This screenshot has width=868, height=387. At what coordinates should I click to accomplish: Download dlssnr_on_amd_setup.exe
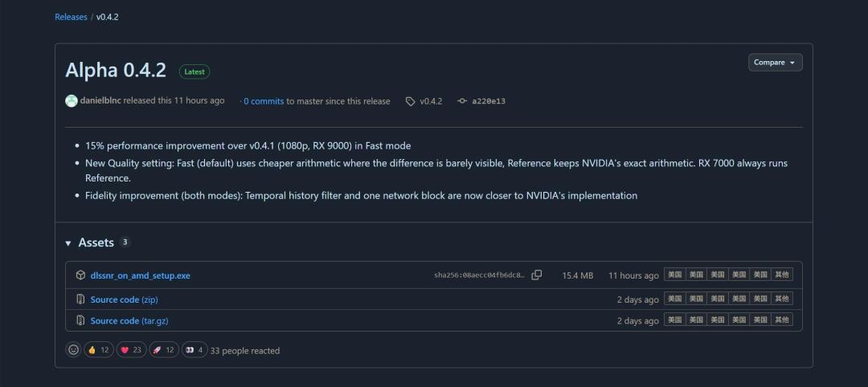tap(140, 275)
